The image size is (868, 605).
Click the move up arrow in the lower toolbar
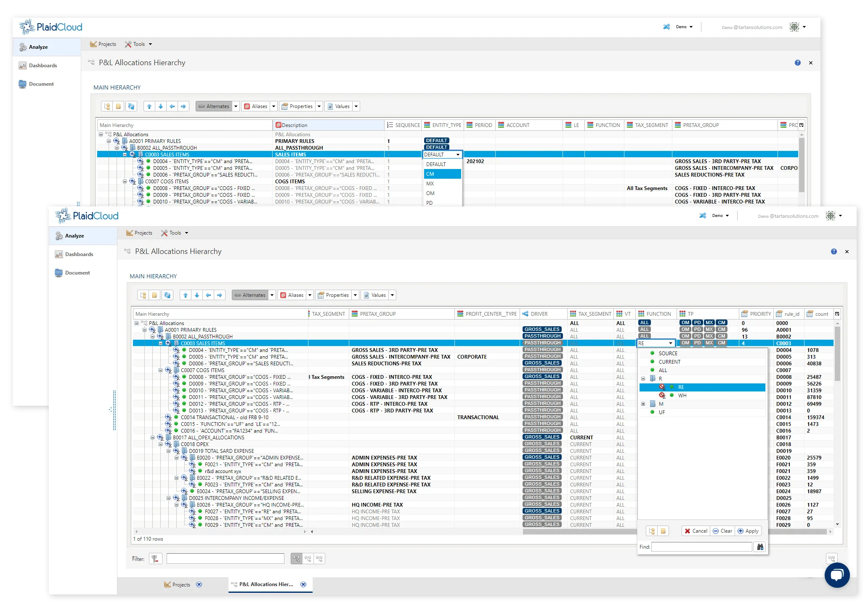click(186, 295)
